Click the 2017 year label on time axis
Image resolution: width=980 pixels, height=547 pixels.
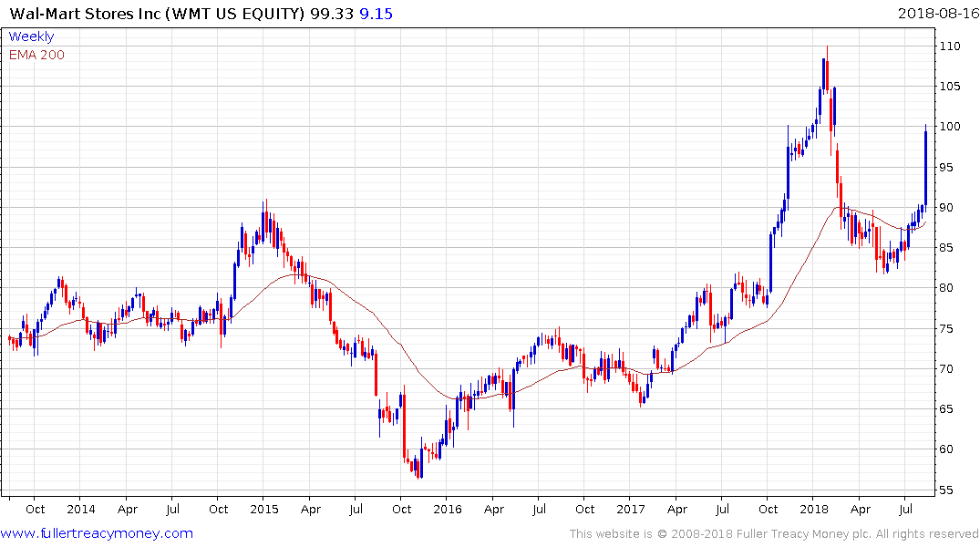(631, 510)
